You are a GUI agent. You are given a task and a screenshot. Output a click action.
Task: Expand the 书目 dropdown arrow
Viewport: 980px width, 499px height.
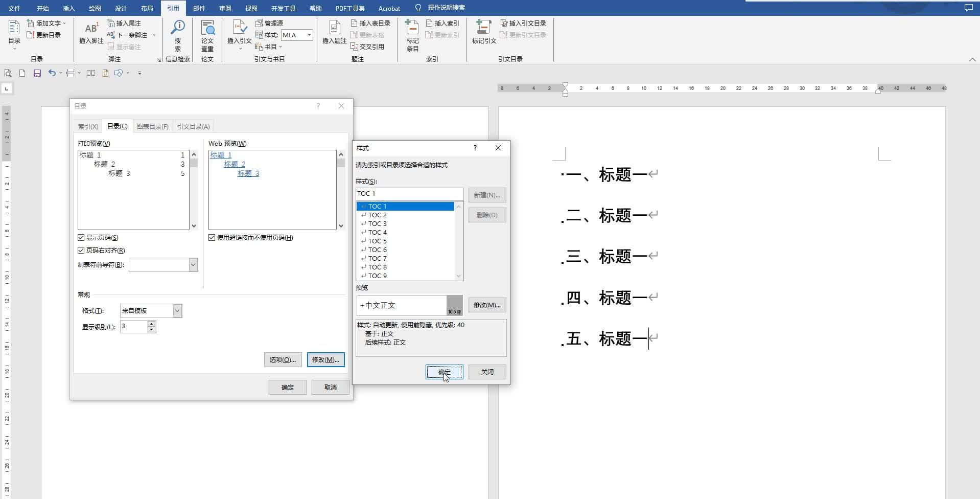(x=281, y=47)
